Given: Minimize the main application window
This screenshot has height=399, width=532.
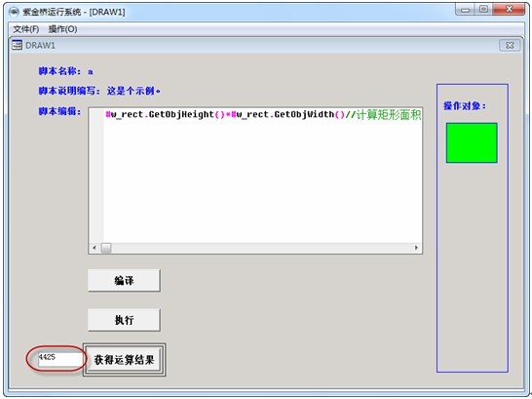Looking at the screenshot, I should point(466,9).
